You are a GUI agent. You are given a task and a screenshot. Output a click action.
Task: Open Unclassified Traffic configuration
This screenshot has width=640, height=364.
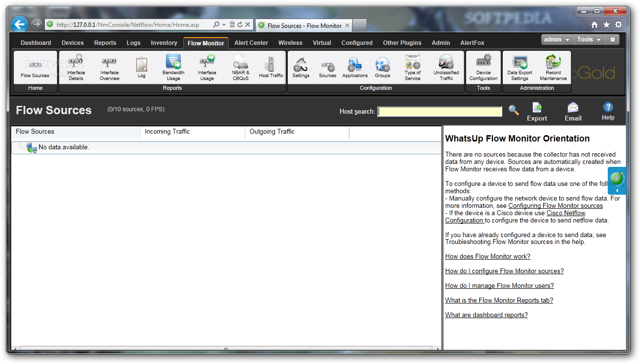(446, 67)
